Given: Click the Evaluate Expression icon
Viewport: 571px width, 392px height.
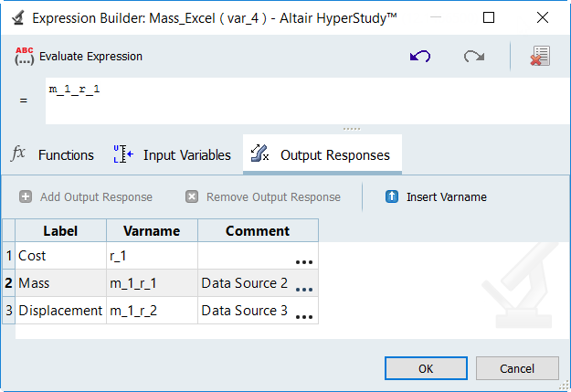Looking at the screenshot, I should pos(25,57).
